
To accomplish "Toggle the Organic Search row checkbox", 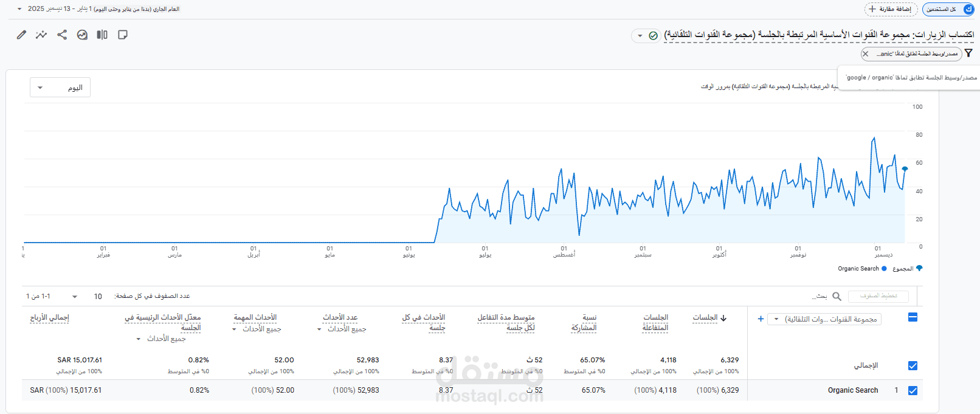I will 913,390.
